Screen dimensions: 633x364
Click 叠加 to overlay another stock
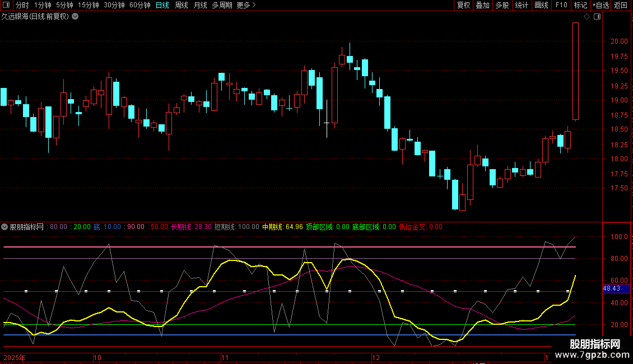(482, 5)
